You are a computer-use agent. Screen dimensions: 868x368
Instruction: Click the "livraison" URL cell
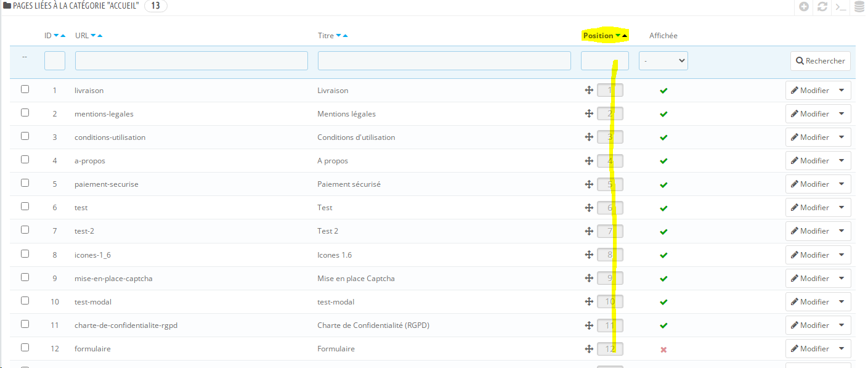[89, 91]
